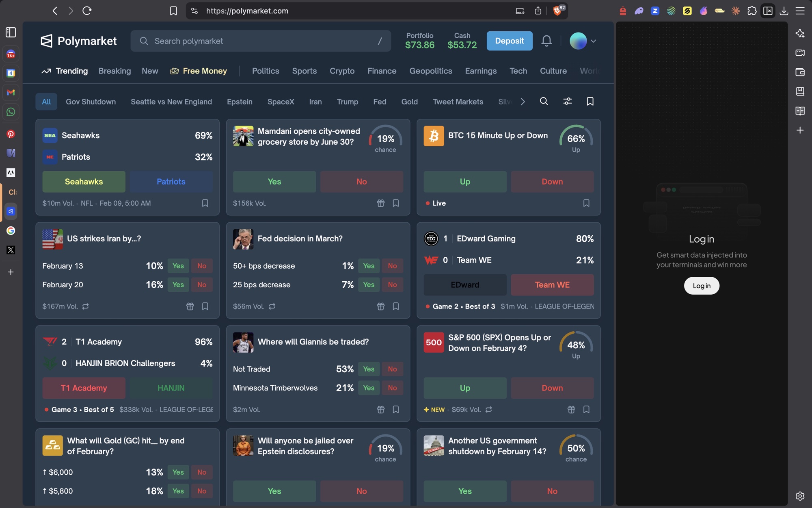Screen dimensions: 812x508
Task: Choose Up on BTC 15 Minute market
Action: (x=465, y=182)
